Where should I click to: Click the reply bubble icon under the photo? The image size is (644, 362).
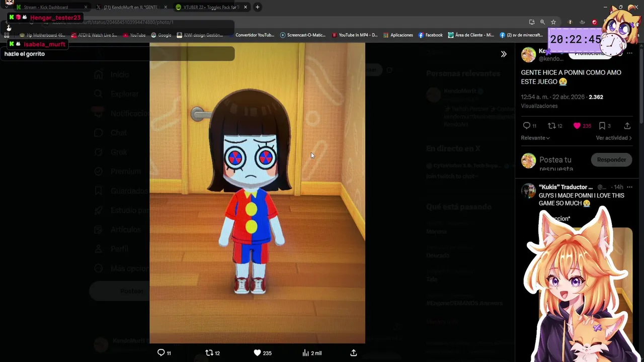tap(161, 353)
